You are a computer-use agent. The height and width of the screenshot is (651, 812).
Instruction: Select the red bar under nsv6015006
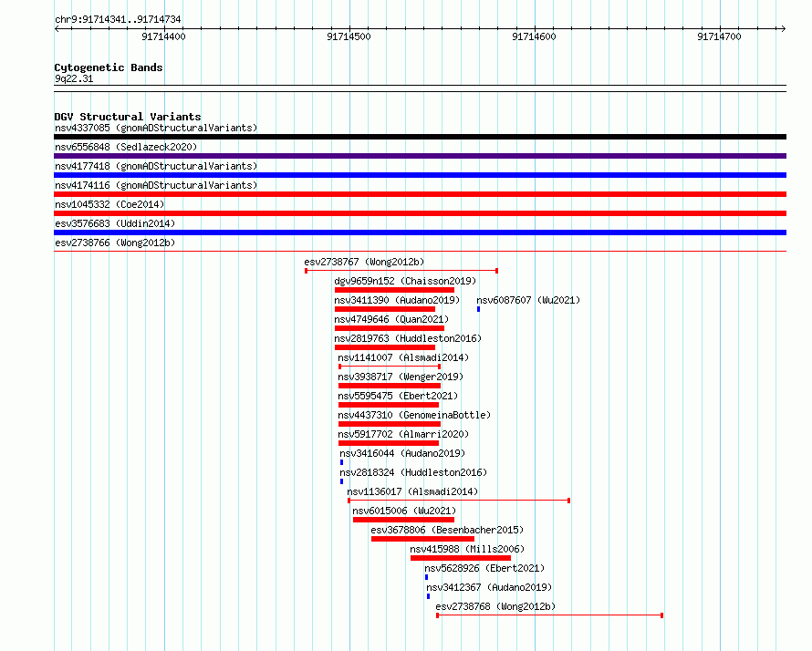click(404, 520)
